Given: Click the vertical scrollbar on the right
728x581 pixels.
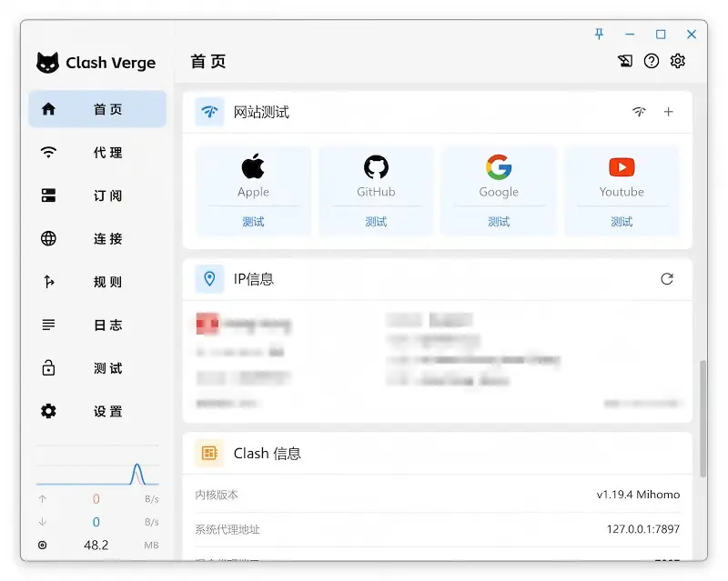Looking at the screenshot, I should [703, 418].
